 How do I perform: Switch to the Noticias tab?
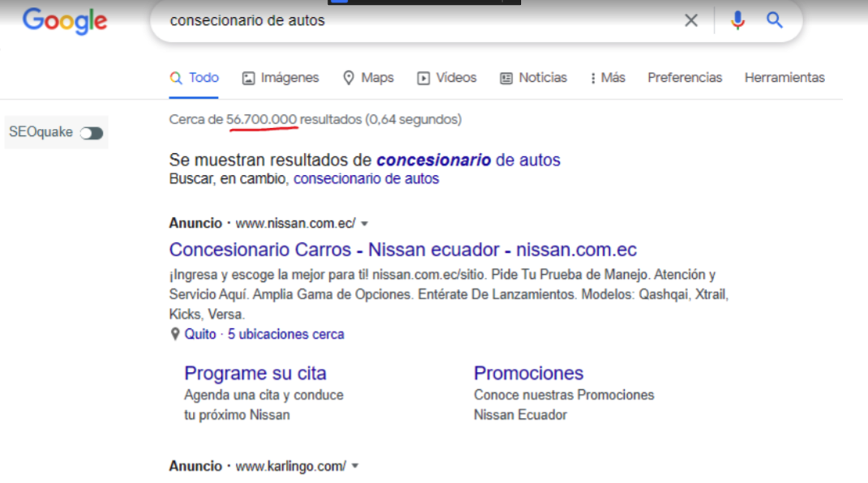[533, 78]
